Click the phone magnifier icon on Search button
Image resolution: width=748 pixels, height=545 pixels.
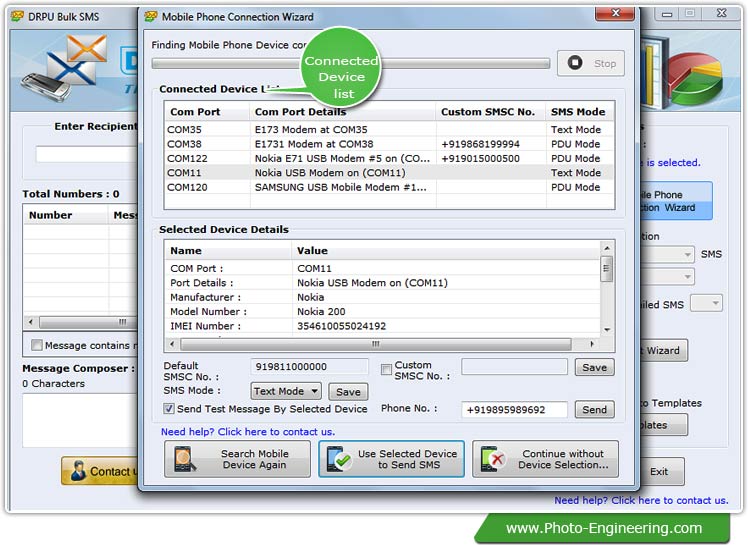185,459
